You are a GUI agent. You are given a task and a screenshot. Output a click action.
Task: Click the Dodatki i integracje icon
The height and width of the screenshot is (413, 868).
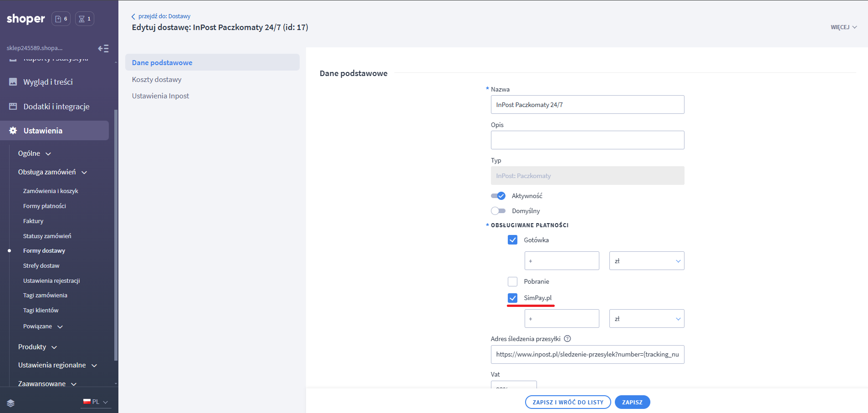click(x=13, y=107)
